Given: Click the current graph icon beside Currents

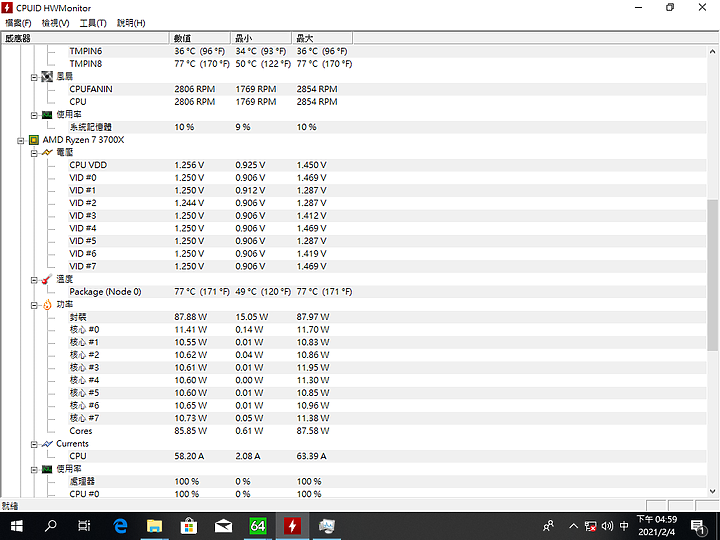Looking at the screenshot, I should (x=47, y=444).
